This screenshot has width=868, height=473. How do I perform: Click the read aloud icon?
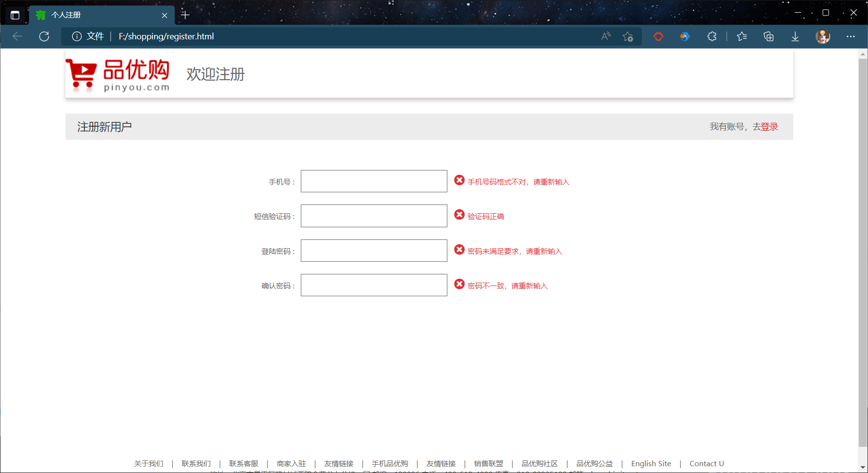coord(606,36)
